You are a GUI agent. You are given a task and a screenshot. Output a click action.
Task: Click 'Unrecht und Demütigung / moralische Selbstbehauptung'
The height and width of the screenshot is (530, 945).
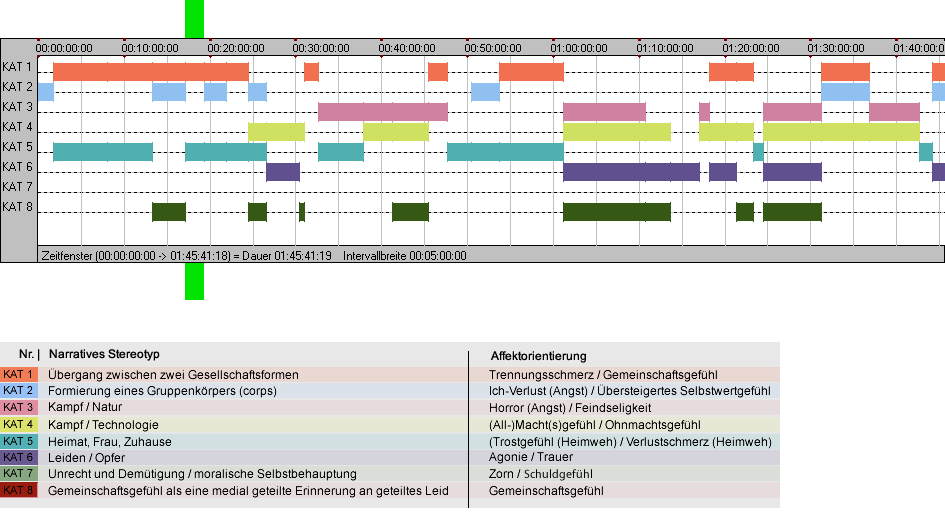click(x=202, y=475)
